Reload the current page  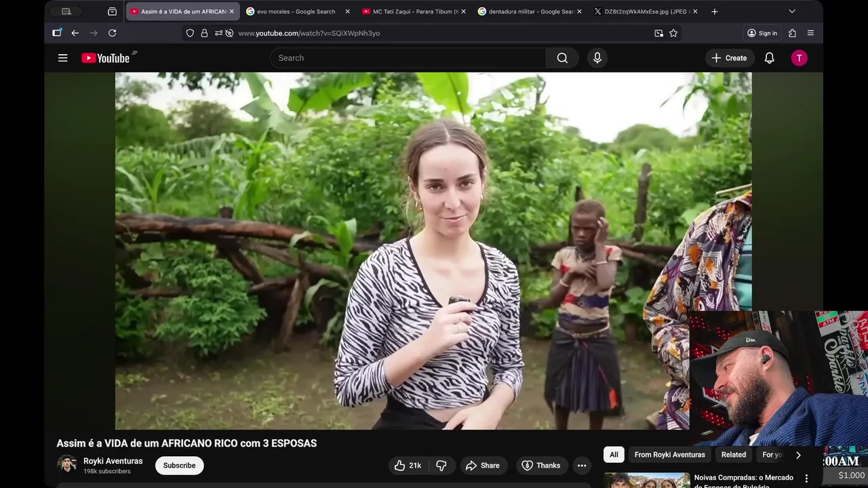pos(113,33)
